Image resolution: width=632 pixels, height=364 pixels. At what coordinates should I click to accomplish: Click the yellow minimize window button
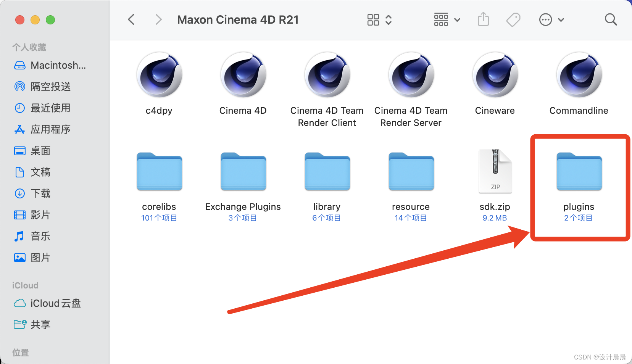tap(35, 20)
